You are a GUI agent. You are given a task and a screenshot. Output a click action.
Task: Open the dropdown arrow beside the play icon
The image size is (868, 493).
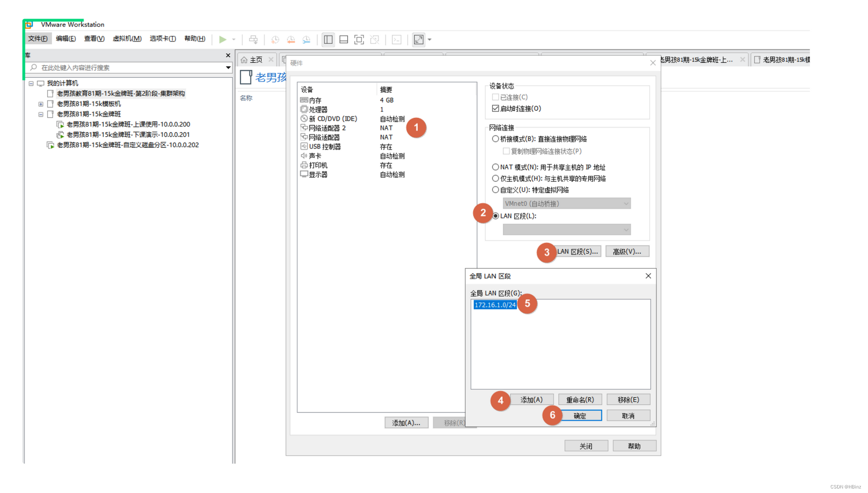[x=234, y=39]
